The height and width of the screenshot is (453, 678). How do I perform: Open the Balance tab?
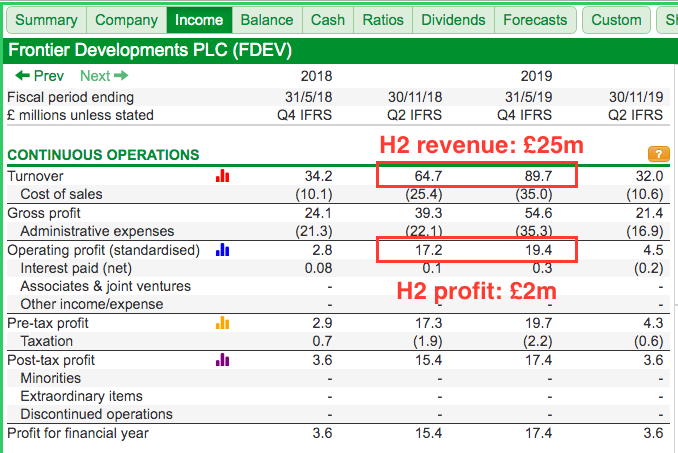[x=267, y=20]
